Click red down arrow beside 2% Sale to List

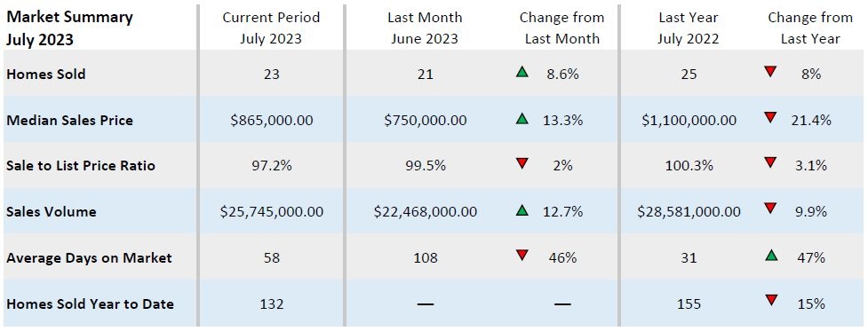coord(522,163)
